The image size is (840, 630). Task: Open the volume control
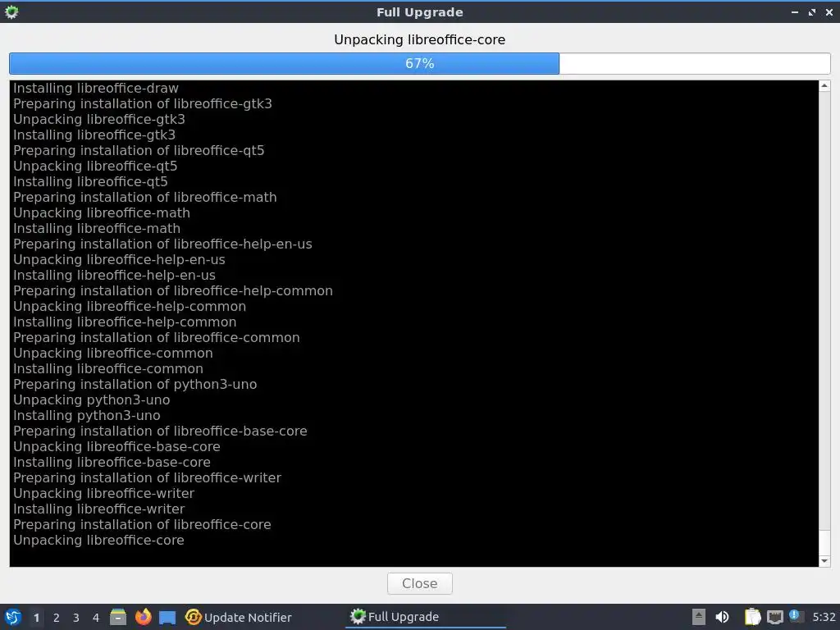point(722,617)
